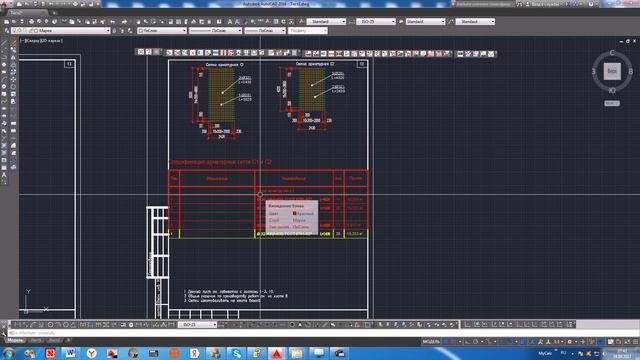This screenshot has height=360, width=640.
Task: Switch to the Лист2 layout tab
Action: (55, 340)
